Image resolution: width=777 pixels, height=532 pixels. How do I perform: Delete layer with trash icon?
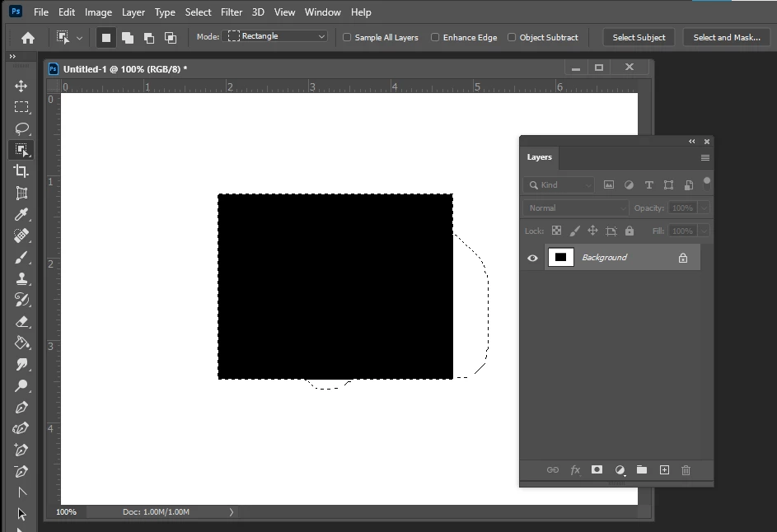686,470
